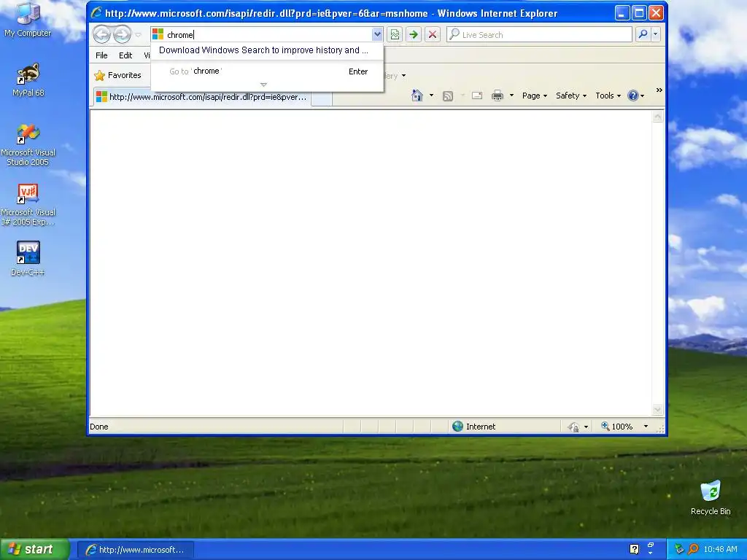Click the Back navigation button
This screenshot has height=560, width=747.
[101, 34]
